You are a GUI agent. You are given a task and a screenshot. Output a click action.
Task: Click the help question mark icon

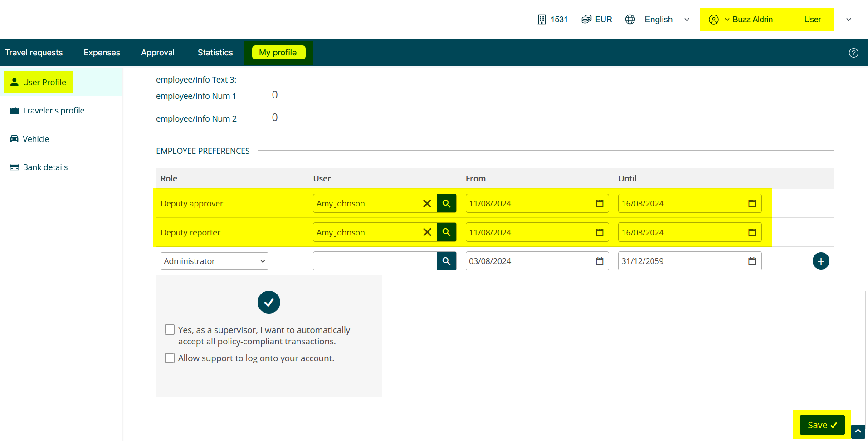(853, 53)
